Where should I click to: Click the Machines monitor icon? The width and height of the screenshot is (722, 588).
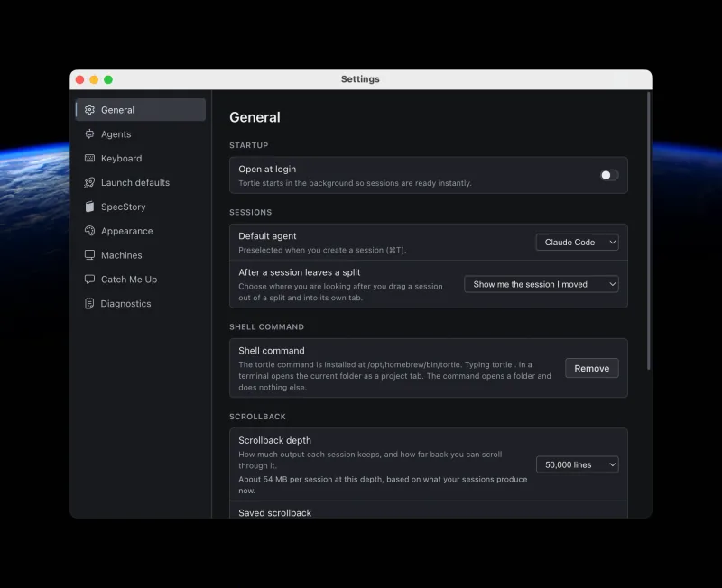89,255
